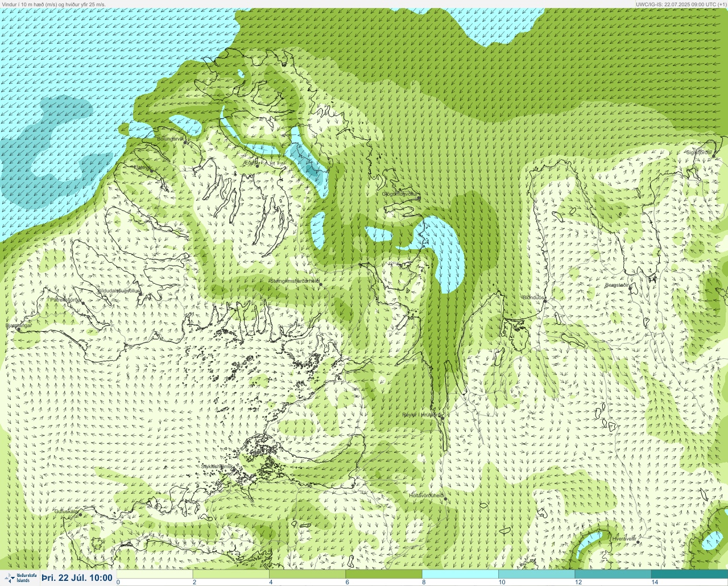This screenshot has width=728, height=586.
Task: Click the Hveravellir station label
Action: (x=623, y=538)
